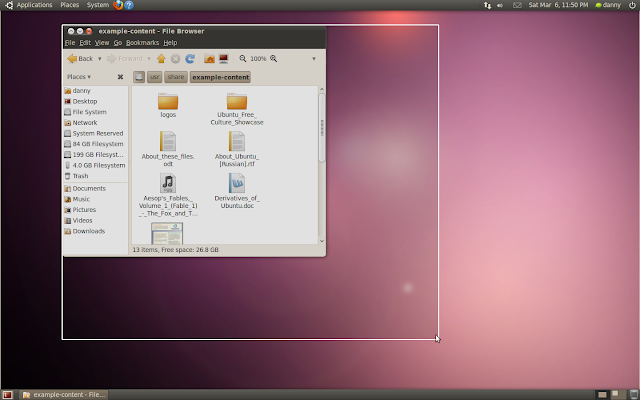640x400 pixels.
Task: Open the View menu
Action: (102, 42)
